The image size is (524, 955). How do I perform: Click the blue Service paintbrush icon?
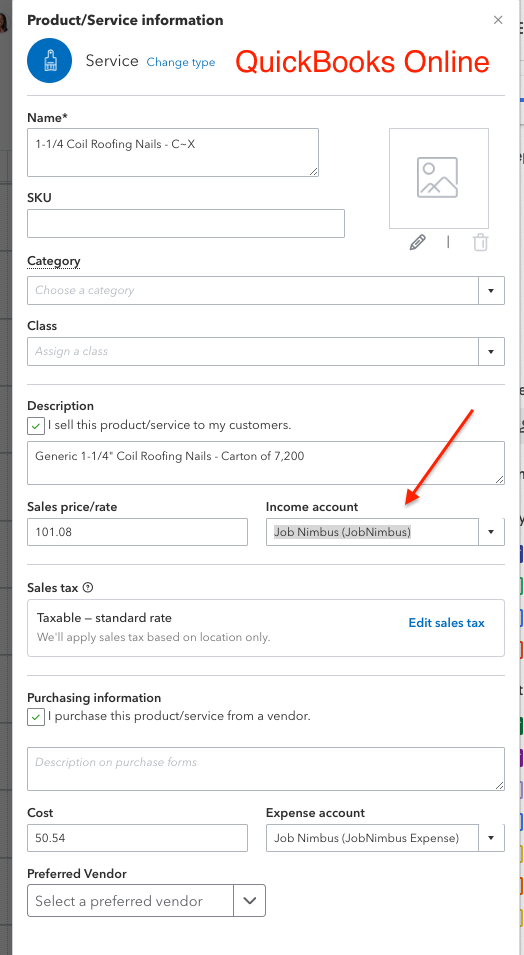tap(49, 60)
